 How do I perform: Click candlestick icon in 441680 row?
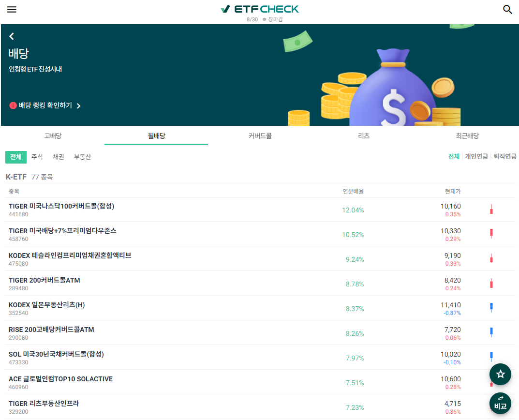tap(491, 210)
